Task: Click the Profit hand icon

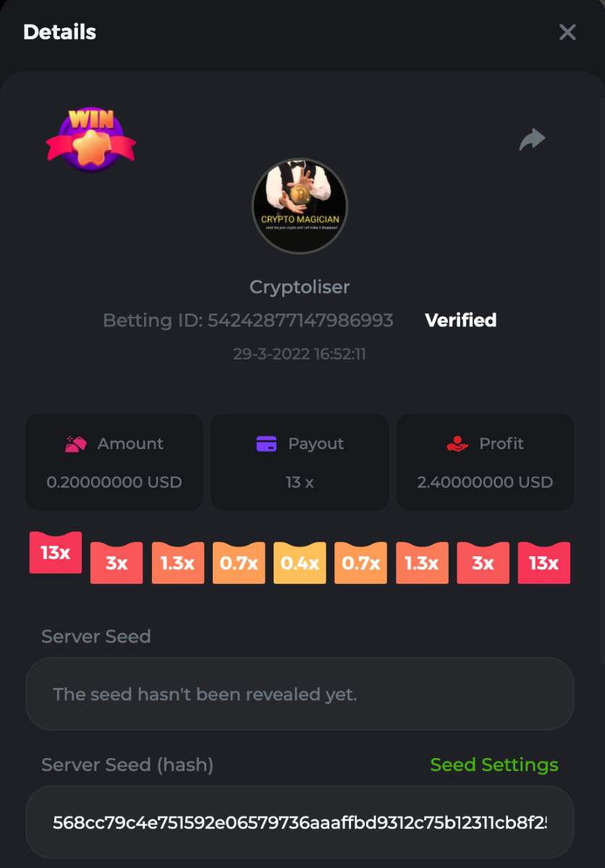Action: click(x=457, y=444)
